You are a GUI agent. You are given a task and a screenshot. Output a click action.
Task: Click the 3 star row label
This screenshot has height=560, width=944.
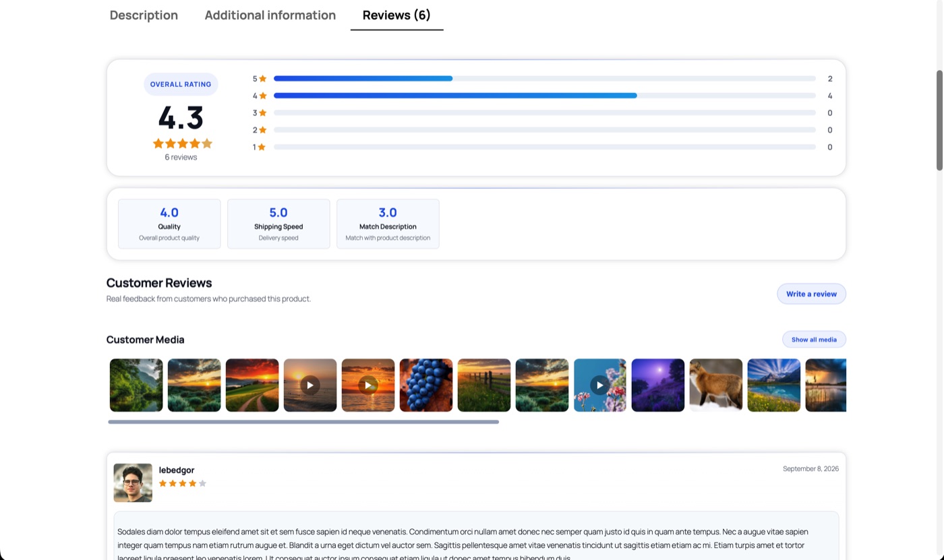pos(260,113)
